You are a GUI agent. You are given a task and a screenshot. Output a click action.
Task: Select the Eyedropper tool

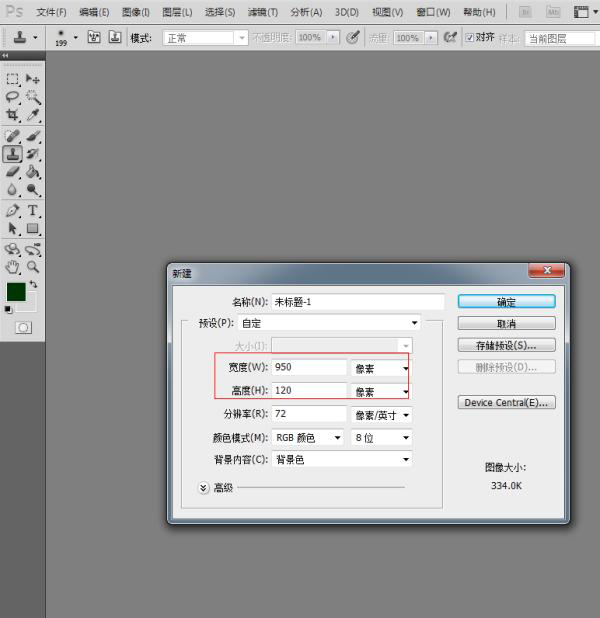pos(33,115)
